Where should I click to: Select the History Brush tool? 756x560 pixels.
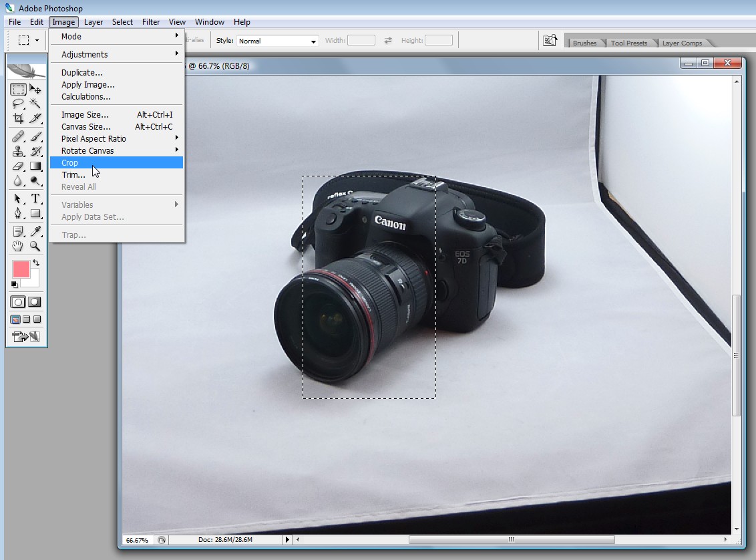point(35,152)
